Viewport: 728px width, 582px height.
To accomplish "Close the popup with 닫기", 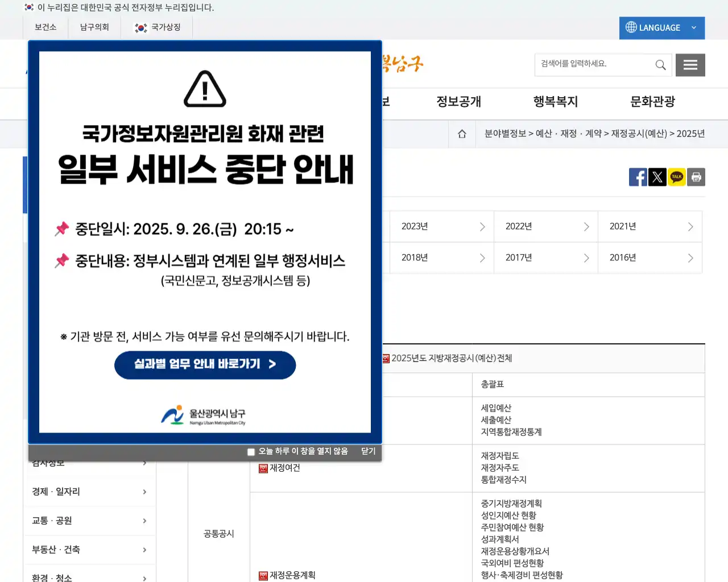I will 369,451.
